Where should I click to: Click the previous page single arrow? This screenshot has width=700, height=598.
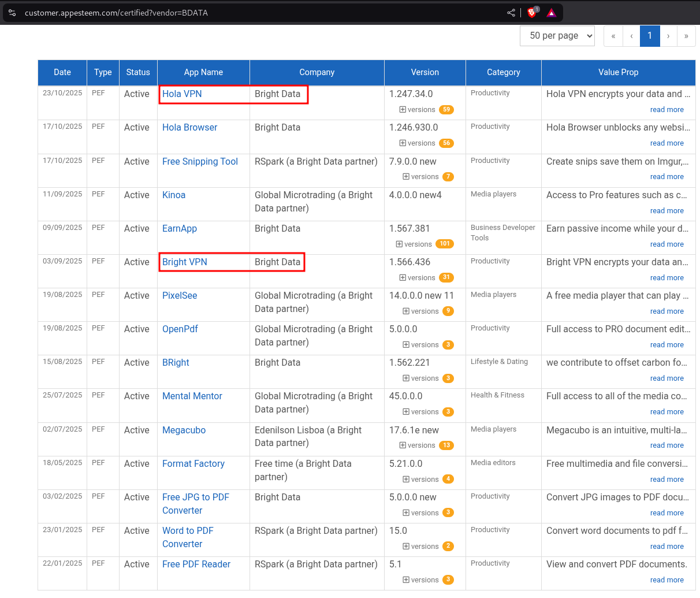tap(631, 36)
